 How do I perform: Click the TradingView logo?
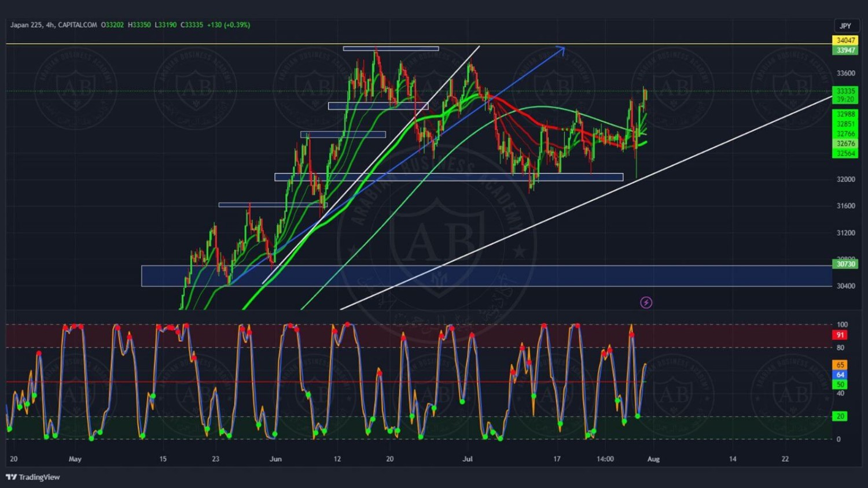click(x=33, y=477)
